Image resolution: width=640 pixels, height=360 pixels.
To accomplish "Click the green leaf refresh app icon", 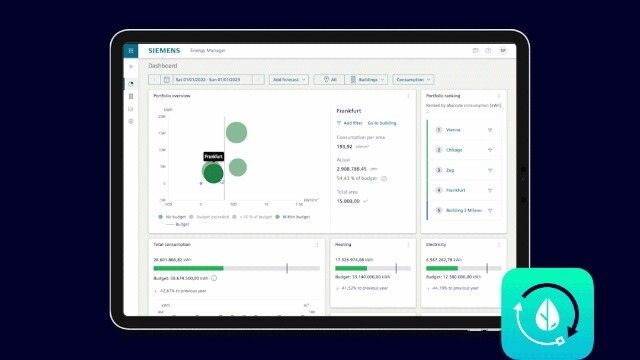I will [x=547, y=313].
